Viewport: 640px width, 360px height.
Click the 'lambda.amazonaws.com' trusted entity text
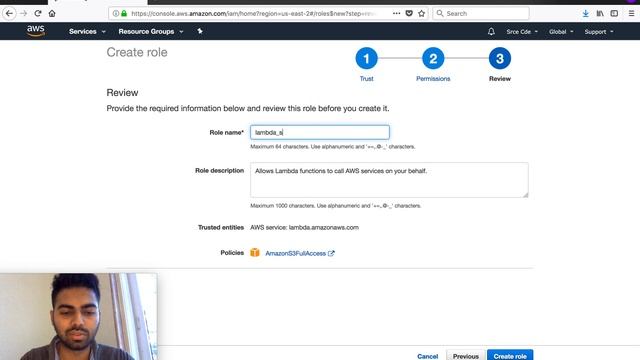pos(324,227)
